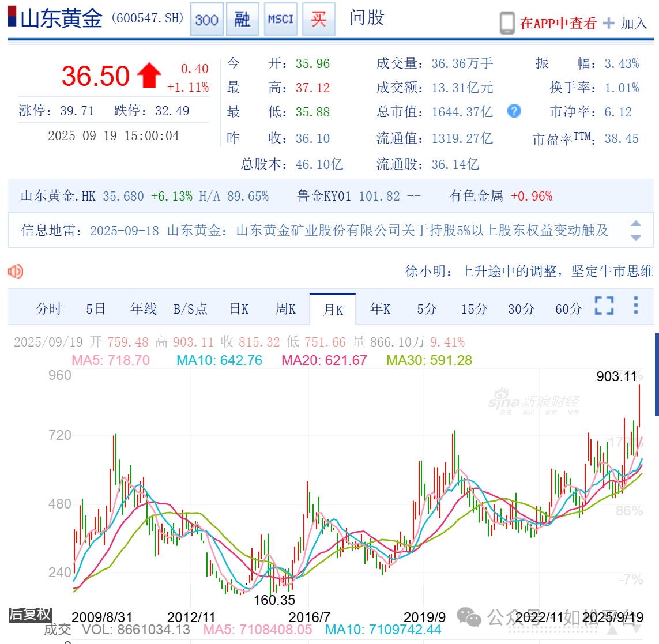Open 山东黄金.HK stock quote link
The image size is (659, 644).
pyautogui.click(x=58, y=196)
